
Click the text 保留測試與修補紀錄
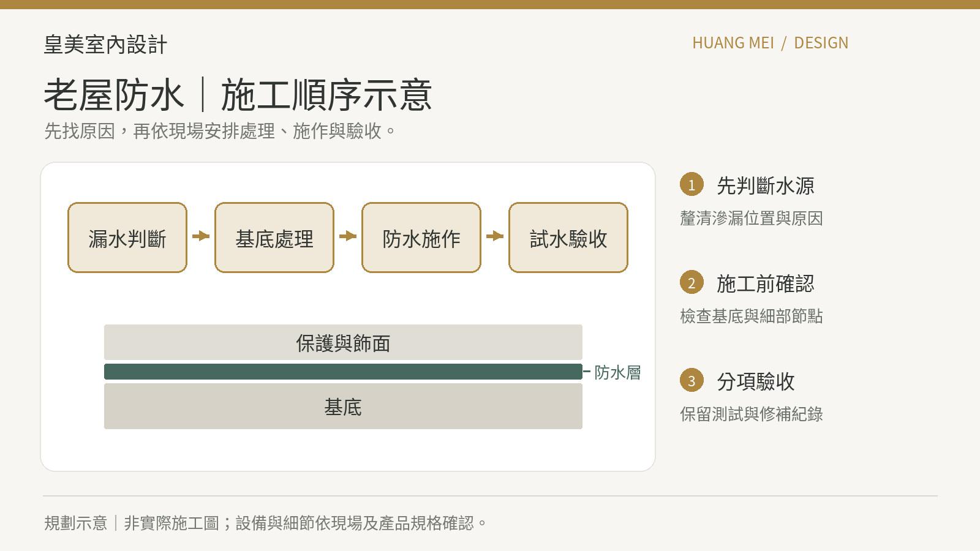751,414
